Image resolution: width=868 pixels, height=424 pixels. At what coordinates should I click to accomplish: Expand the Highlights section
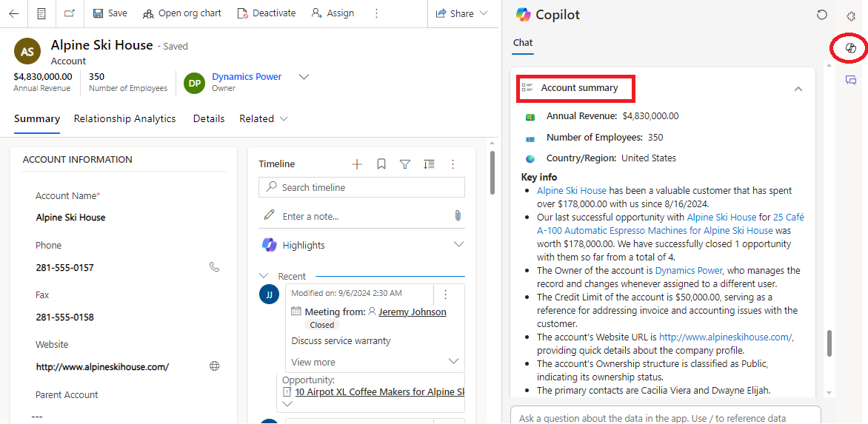(x=458, y=245)
